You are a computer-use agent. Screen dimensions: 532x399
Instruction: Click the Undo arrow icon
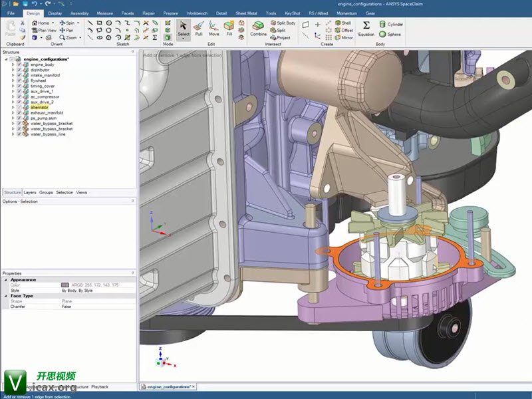35,4
